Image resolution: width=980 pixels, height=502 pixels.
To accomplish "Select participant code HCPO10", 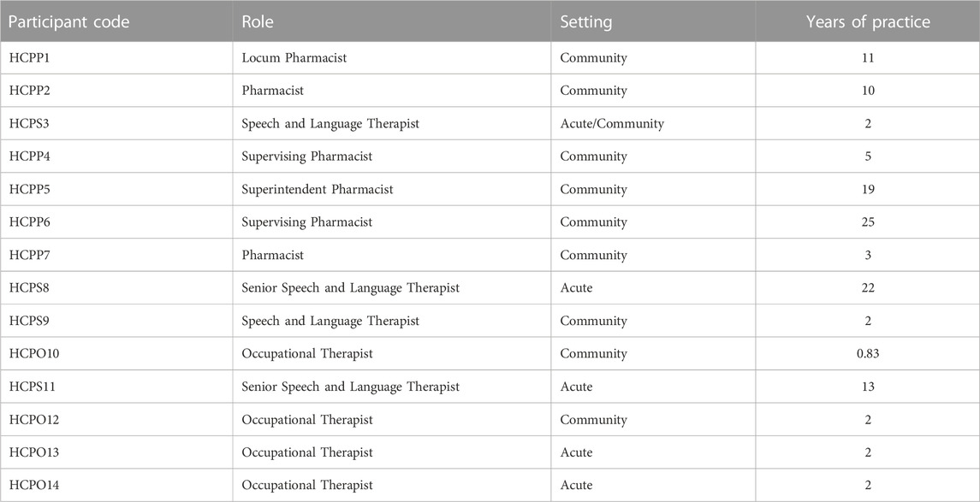I will [x=33, y=353].
